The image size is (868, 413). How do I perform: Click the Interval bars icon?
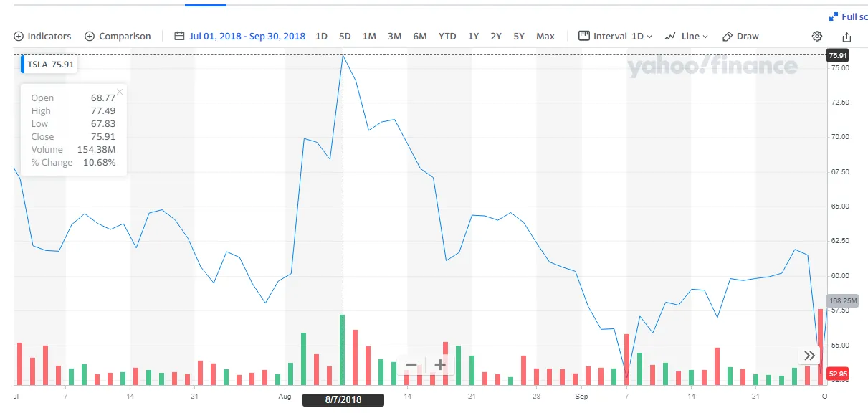583,36
